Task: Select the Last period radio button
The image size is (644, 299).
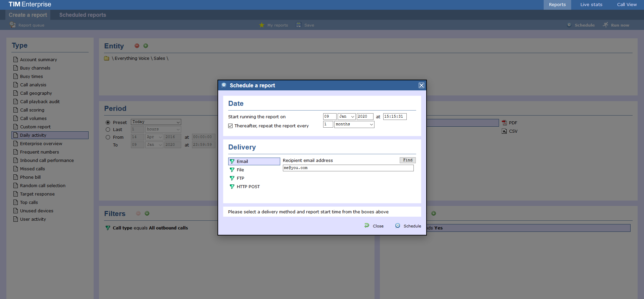Action: [108, 129]
